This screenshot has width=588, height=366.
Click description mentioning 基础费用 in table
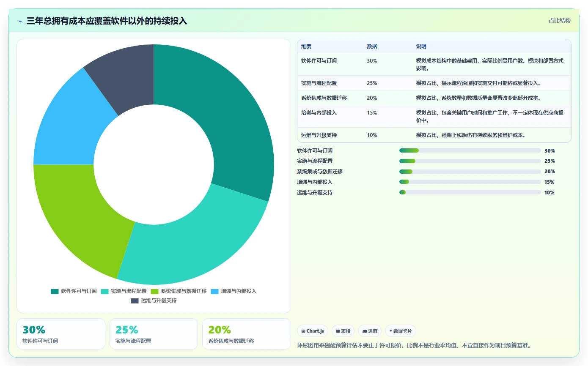490,65
